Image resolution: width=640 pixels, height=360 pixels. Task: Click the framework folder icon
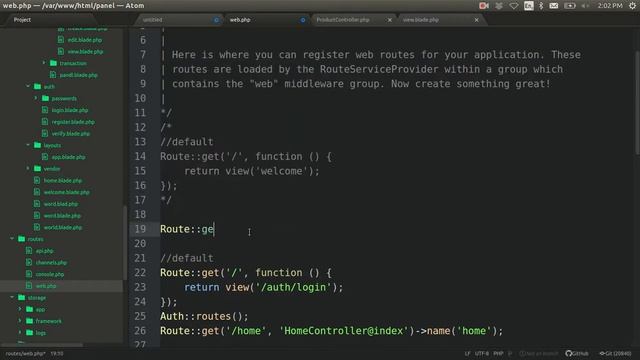(29, 321)
